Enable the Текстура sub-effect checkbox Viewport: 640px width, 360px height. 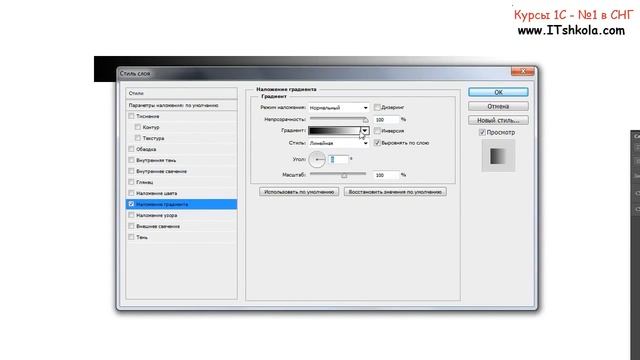pyautogui.click(x=138, y=138)
